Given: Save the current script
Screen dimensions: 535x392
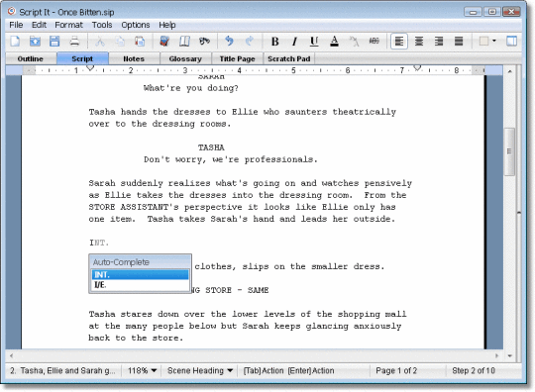Looking at the screenshot, I should coord(54,42).
